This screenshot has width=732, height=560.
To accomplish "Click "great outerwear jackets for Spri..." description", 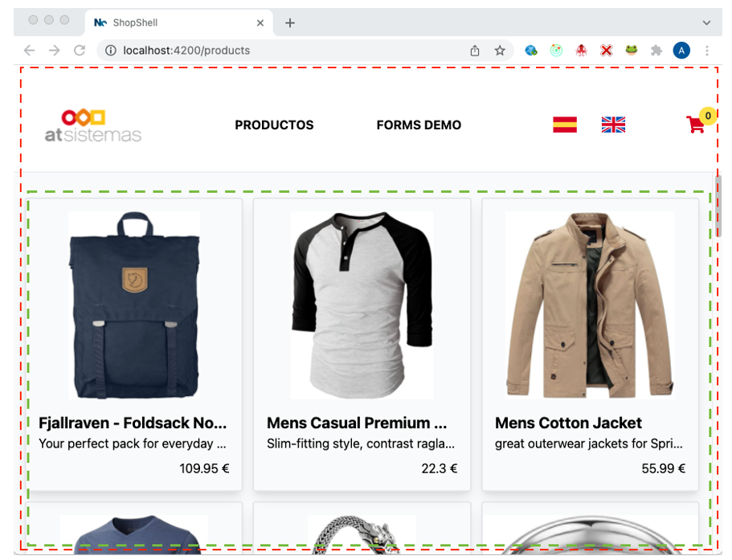I will coord(589,444).
